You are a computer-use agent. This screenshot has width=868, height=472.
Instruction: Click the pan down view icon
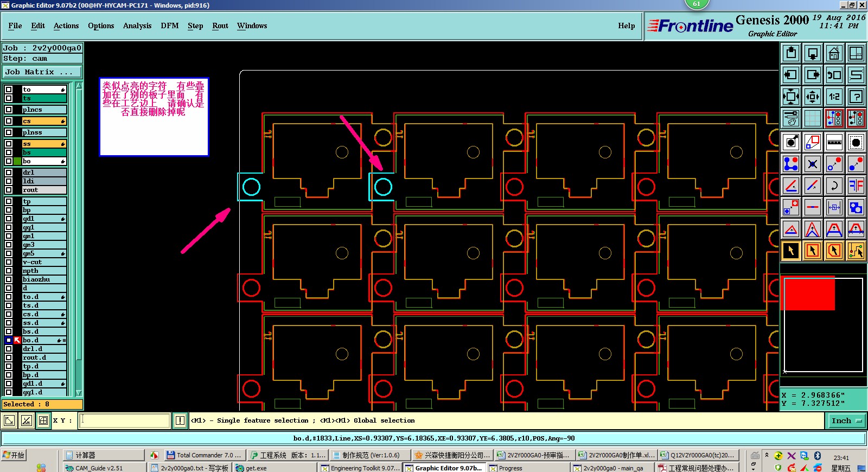click(813, 53)
